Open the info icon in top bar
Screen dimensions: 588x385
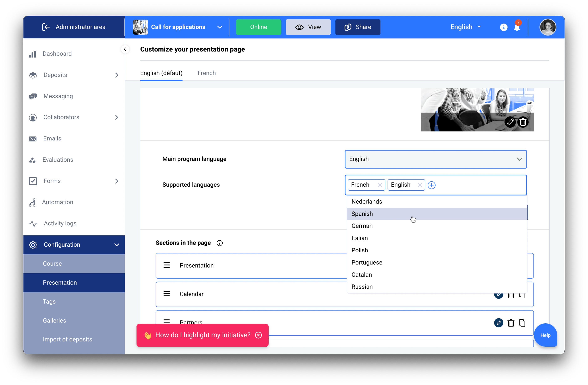(x=503, y=27)
